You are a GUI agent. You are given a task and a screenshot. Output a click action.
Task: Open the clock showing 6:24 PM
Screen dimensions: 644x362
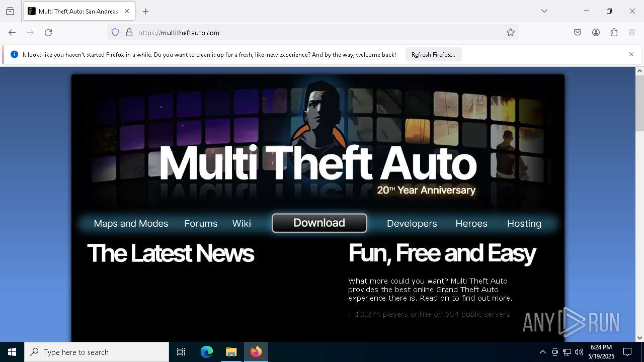click(x=601, y=352)
